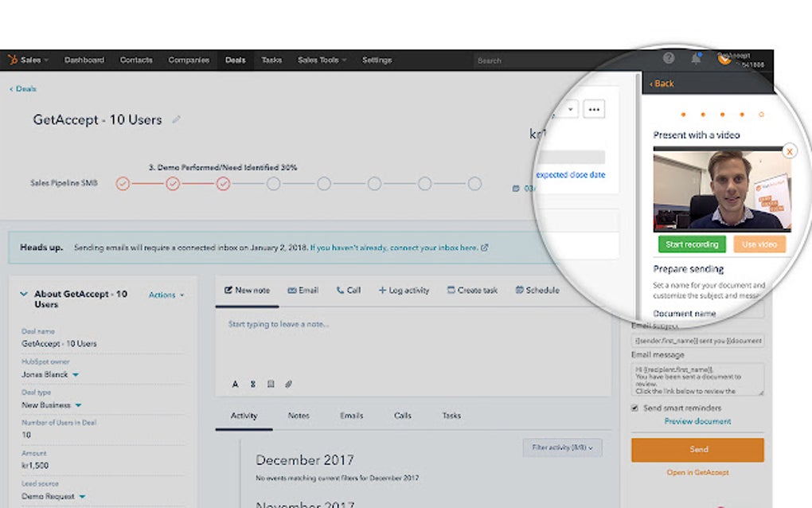
Task: Click the Use video button
Action: (759, 244)
